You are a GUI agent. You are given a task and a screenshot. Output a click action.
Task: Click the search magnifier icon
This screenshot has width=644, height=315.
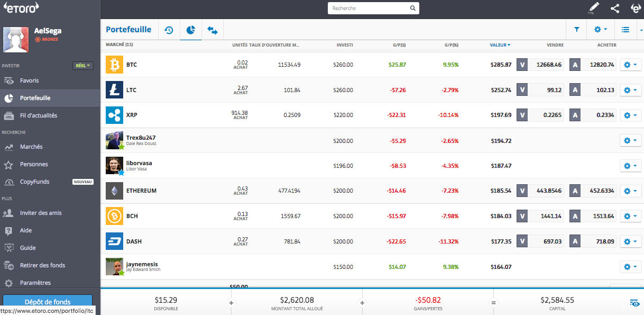coord(413,8)
